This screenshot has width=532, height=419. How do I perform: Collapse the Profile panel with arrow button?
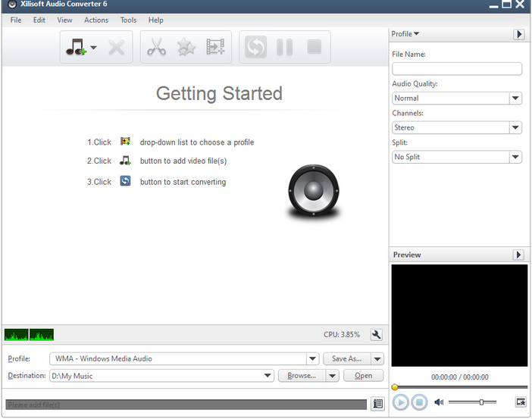pyautogui.click(x=518, y=34)
